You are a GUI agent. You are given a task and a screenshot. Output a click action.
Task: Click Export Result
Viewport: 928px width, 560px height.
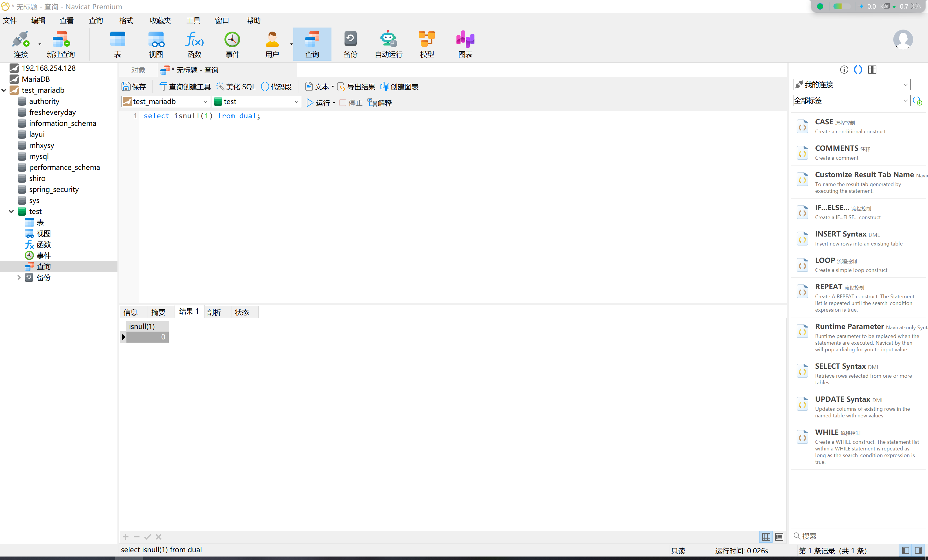(x=356, y=87)
